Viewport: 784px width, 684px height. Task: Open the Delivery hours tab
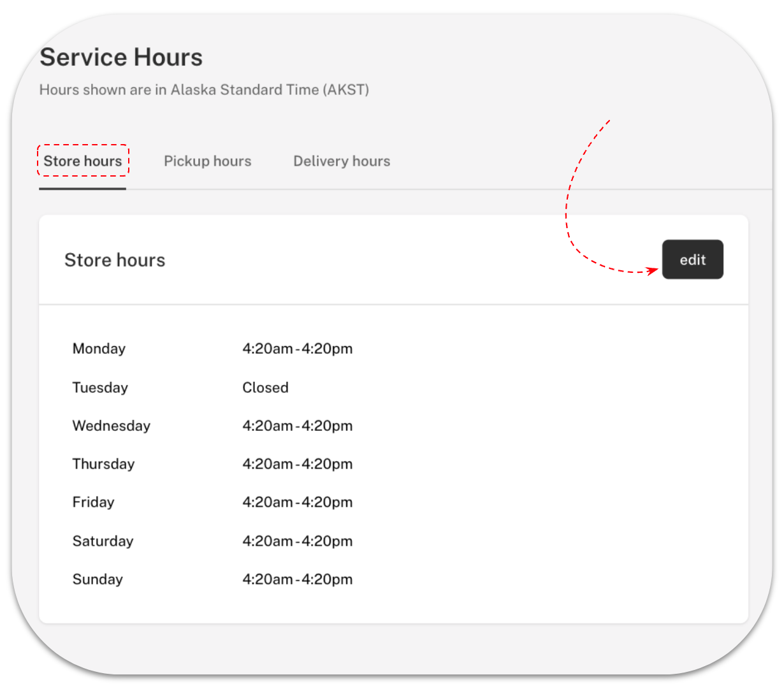click(341, 161)
